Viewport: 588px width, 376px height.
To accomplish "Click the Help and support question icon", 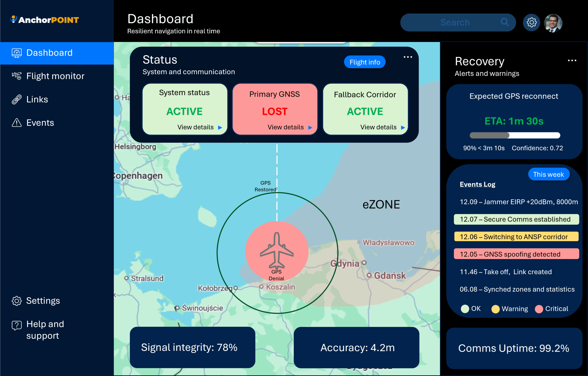I will (17, 325).
